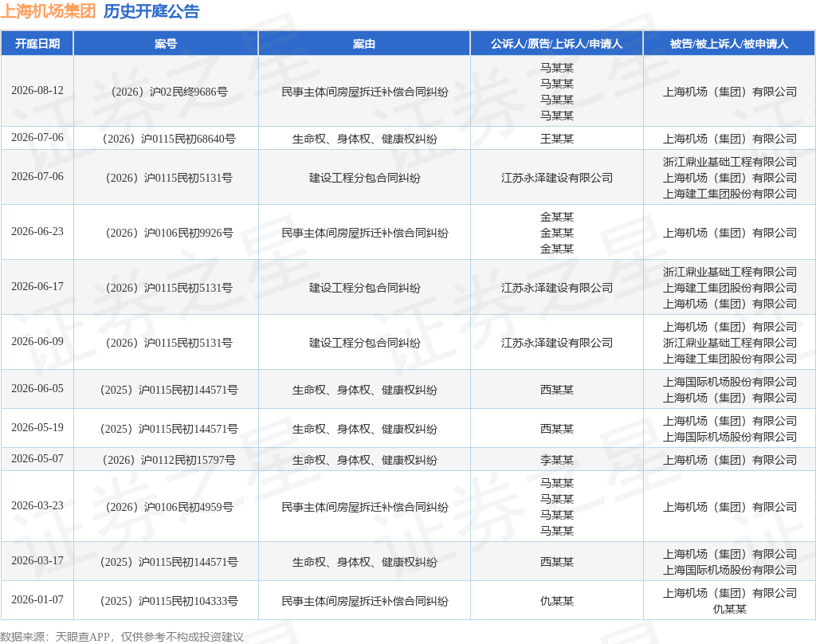Open case (2026)沪0106民初9926号

pyautogui.click(x=169, y=233)
